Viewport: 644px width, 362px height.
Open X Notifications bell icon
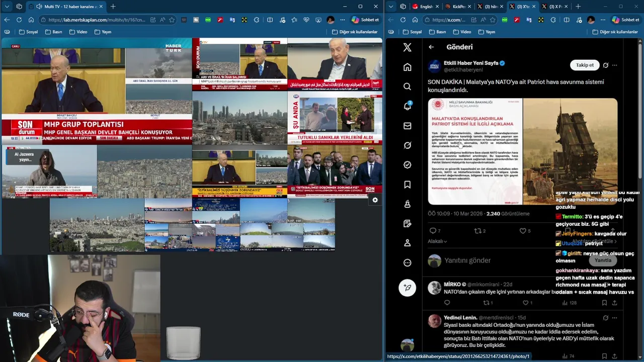[x=408, y=106]
